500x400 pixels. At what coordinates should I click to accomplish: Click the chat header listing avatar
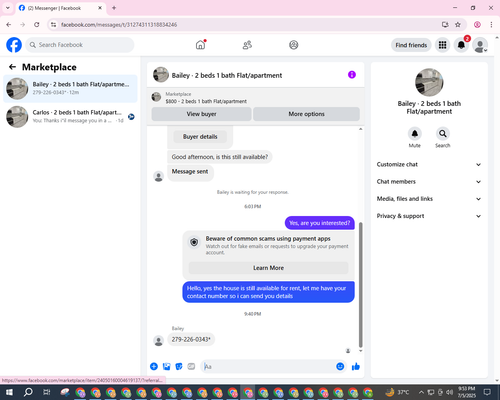click(161, 75)
